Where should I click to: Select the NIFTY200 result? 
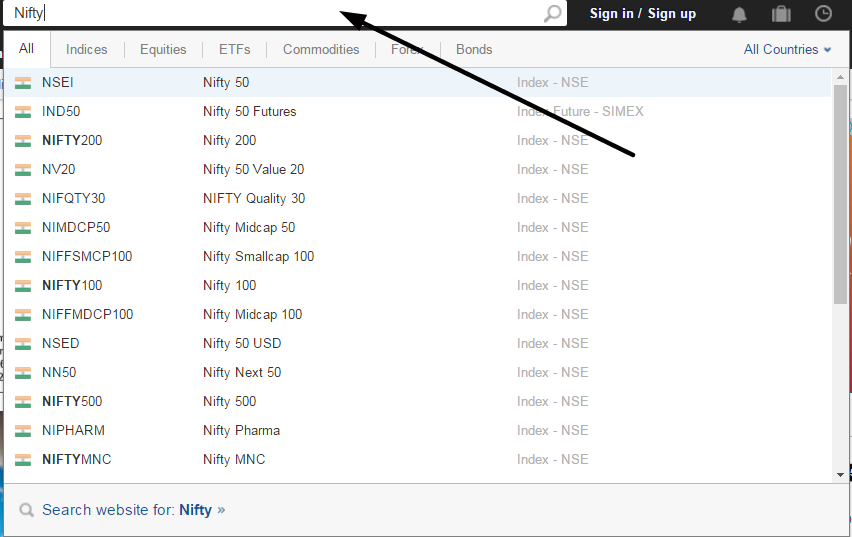pyautogui.click(x=418, y=140)
